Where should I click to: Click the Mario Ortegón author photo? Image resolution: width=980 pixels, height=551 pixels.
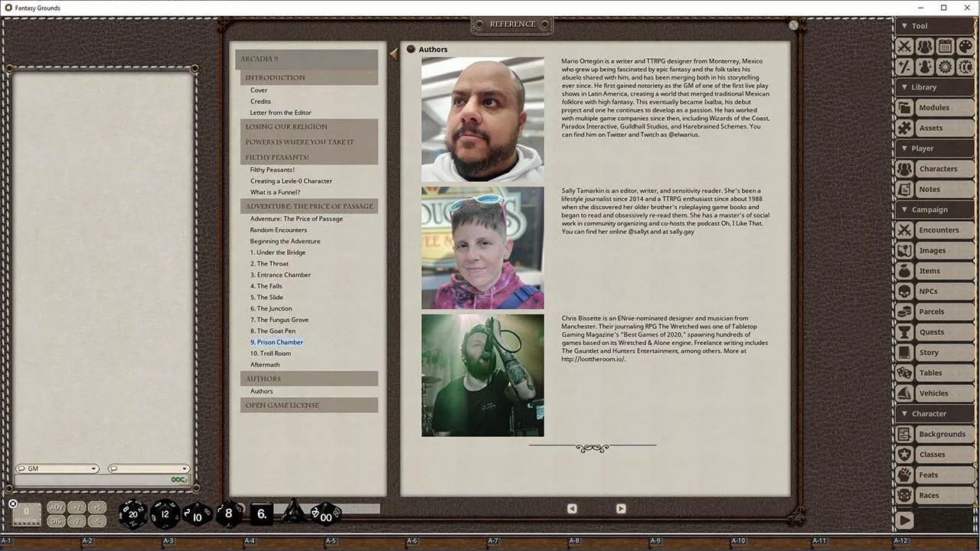click(482, 119)
